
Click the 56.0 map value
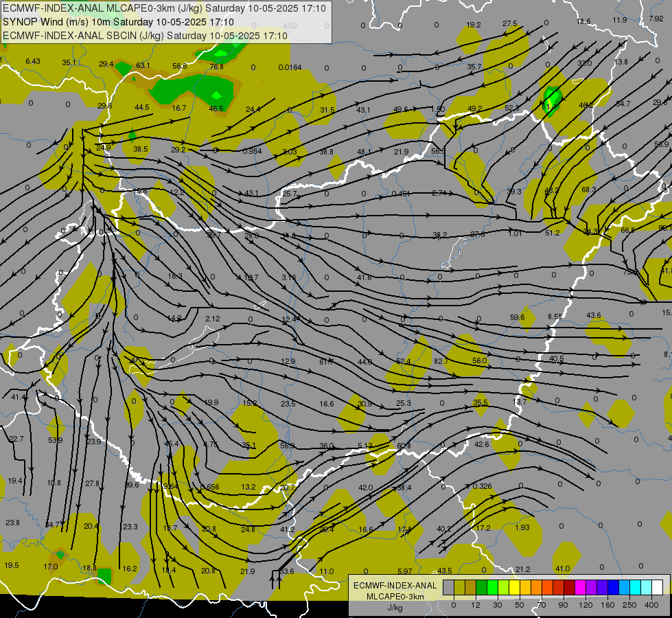(480, 360)
